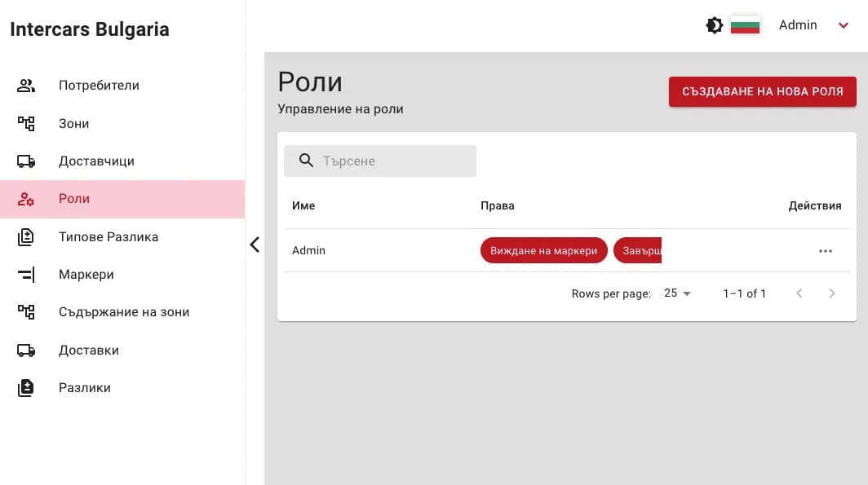Click the Потребители users icon
The image size is (868, 485).
tap(26, 86)
